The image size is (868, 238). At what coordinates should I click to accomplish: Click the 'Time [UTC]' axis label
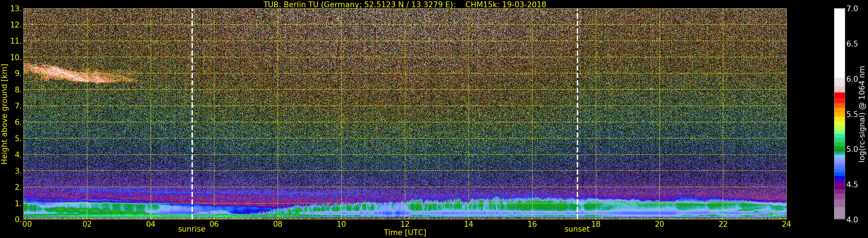click(x=405, y=233)
